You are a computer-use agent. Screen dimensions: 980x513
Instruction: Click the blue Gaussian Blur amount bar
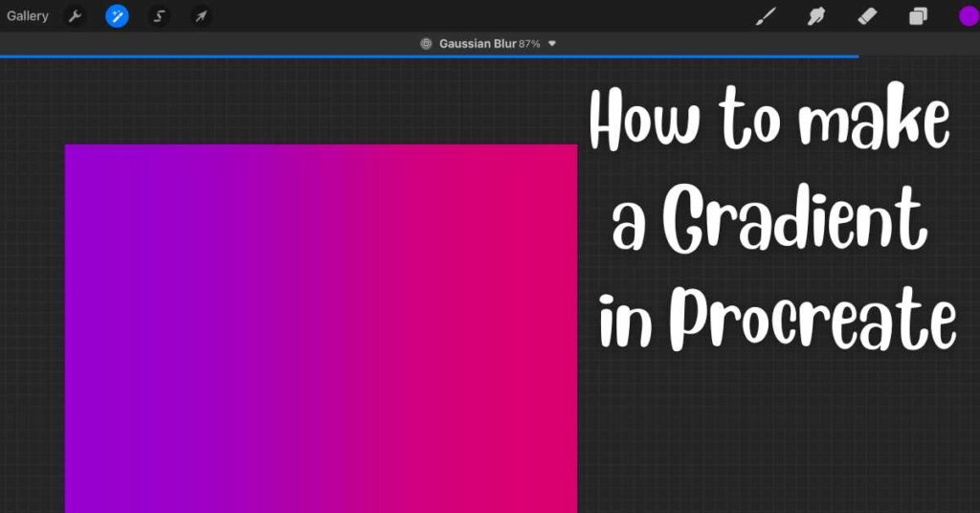[x=430, y=56]
